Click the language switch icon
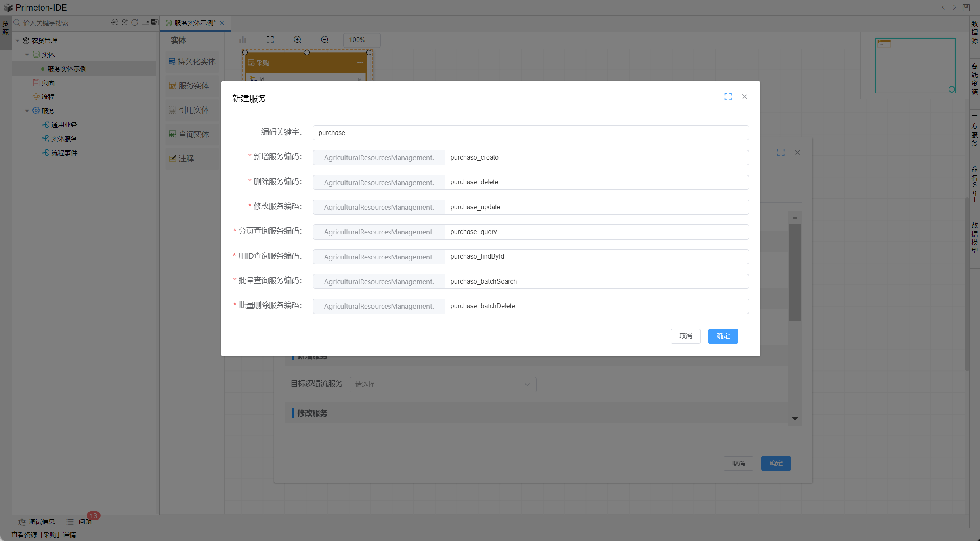The width and height of the screenshot is (980, 541). click(x=155, y=22)
